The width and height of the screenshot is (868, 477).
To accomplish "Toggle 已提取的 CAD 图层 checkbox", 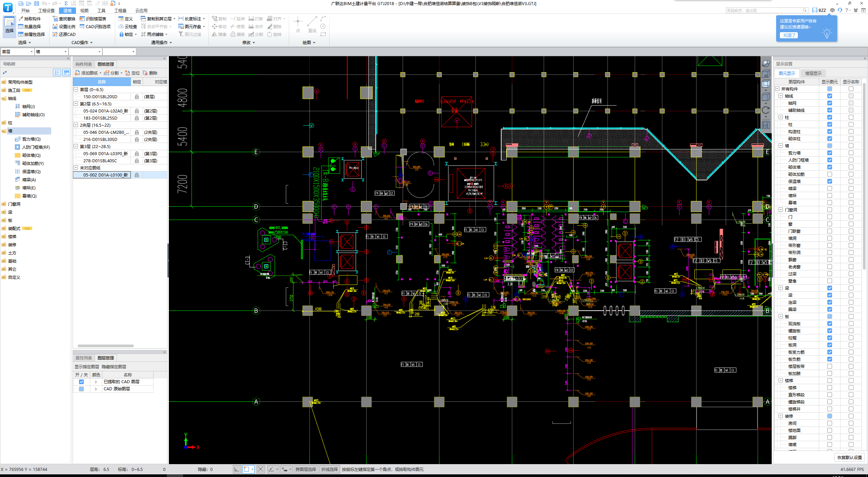I will point(81,382).
